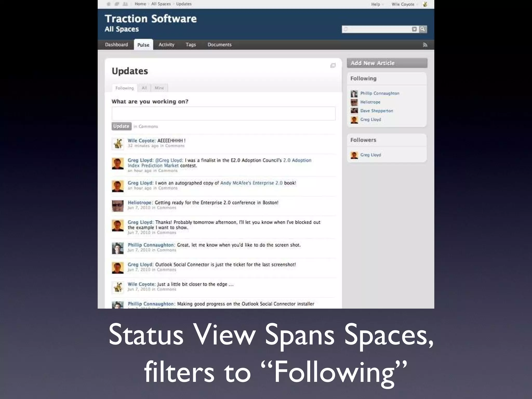Open the Documents tab

click(220, 45)
